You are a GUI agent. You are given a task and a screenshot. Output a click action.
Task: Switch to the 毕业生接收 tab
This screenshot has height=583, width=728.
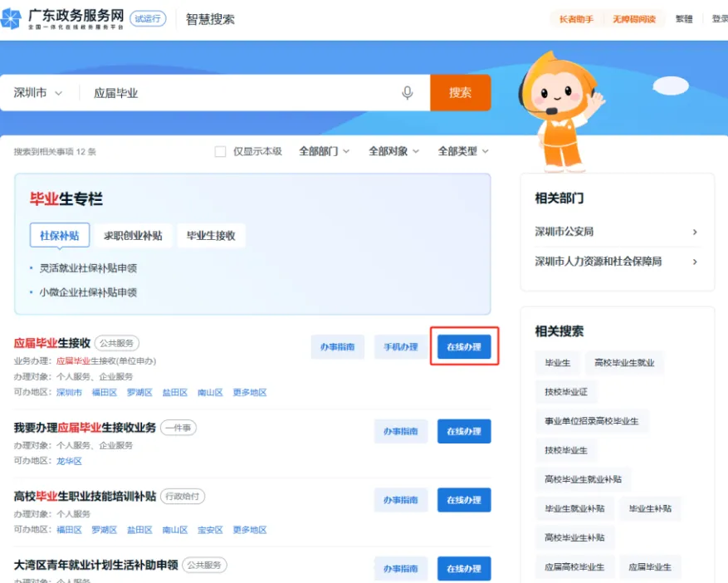click(211, 236)
